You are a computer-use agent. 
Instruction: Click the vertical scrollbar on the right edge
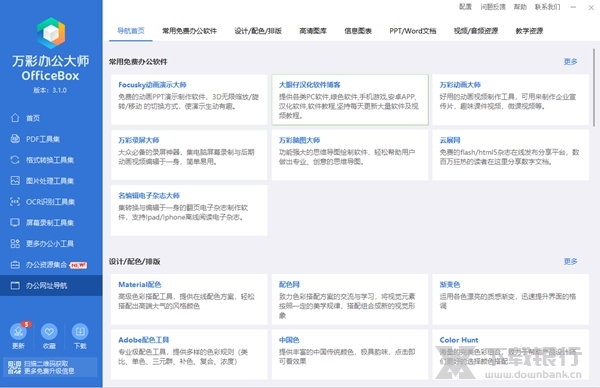pyautogui.click(x=594, y=88)
